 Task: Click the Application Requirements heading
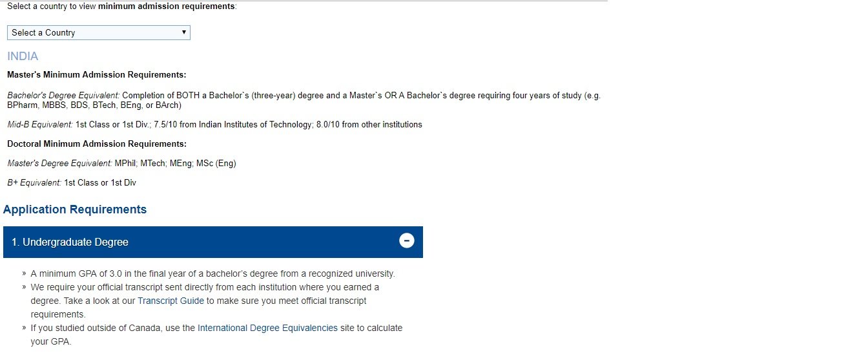click(75, 209)
